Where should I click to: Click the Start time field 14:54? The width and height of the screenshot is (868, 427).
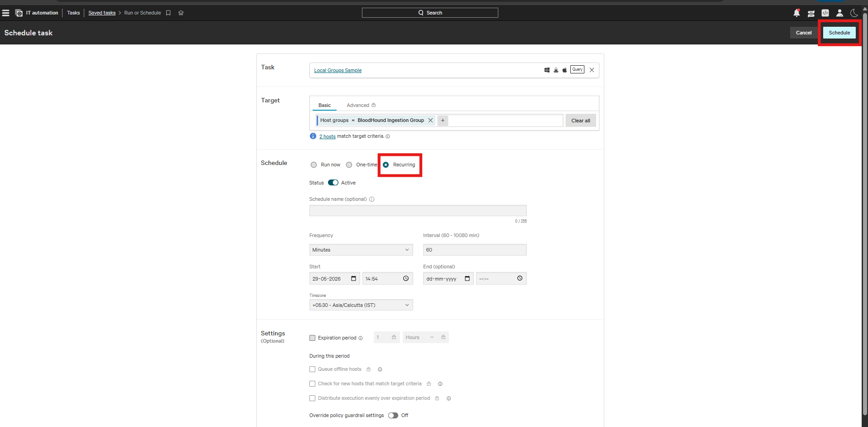click(x=387, y=278)
